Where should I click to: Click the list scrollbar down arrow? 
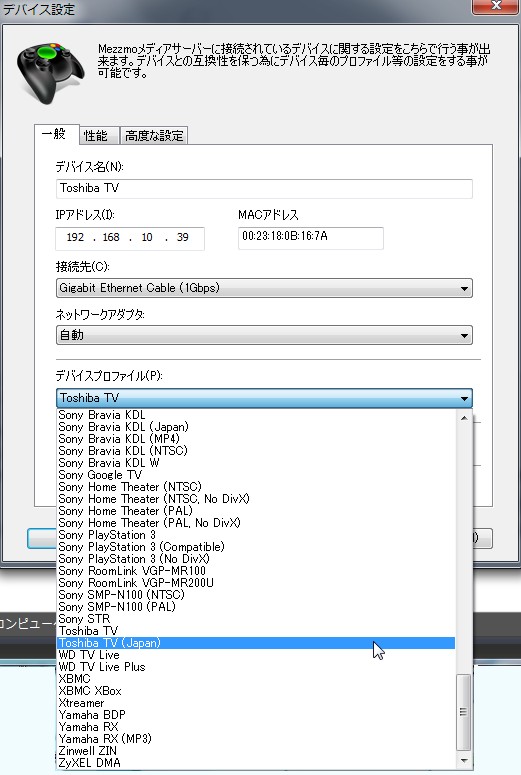point(464,760)
